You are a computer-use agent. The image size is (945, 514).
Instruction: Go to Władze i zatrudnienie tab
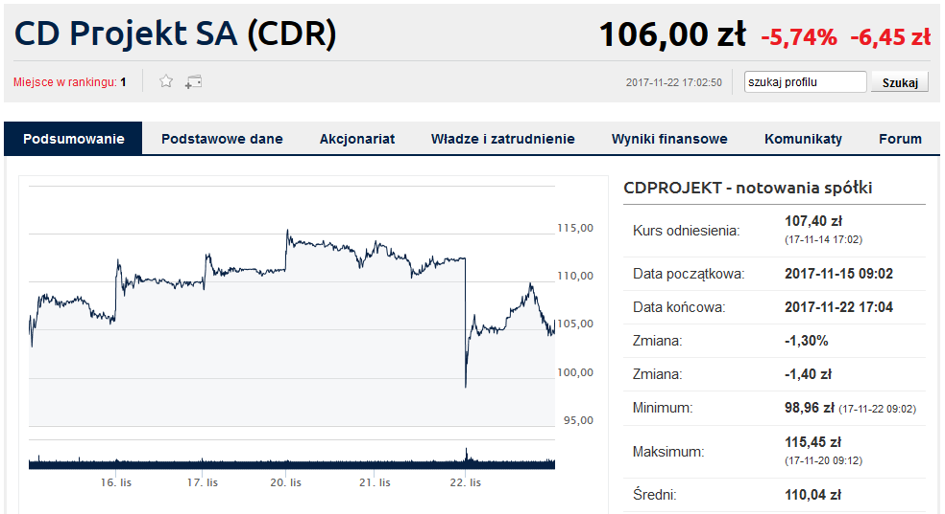click(503, 139)
